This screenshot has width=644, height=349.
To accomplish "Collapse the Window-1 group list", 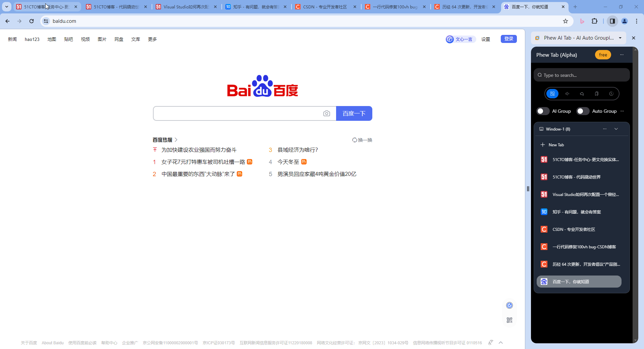I will 616,129.
